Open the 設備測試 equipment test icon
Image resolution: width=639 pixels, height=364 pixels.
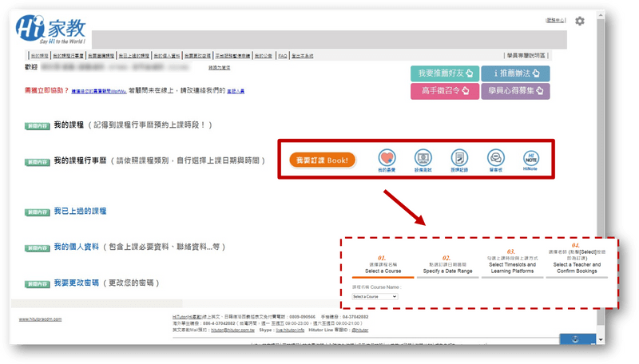(423, 158)
